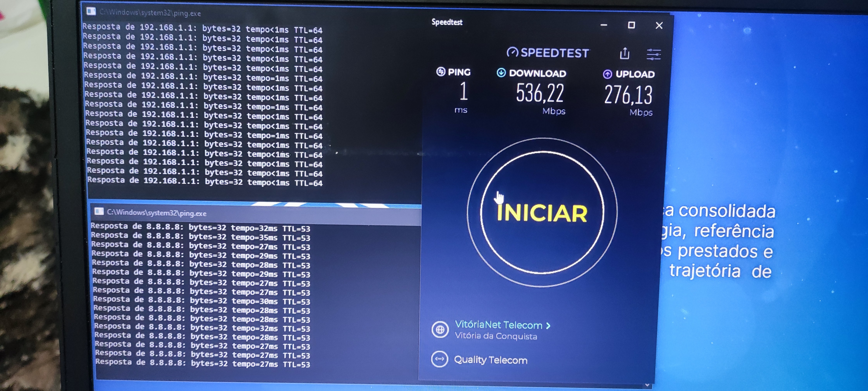Close the Speedtest window
The height and width of the screenshot is (391, 868).
(659, 26)
